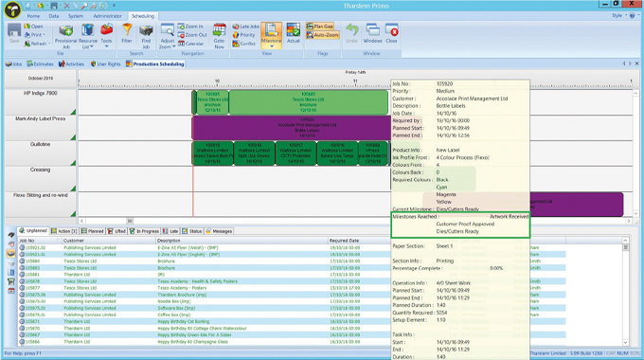This screenshot has width=644, height=360.
Task: Switch to the Activities document tab
Action: tap(71, 64)
